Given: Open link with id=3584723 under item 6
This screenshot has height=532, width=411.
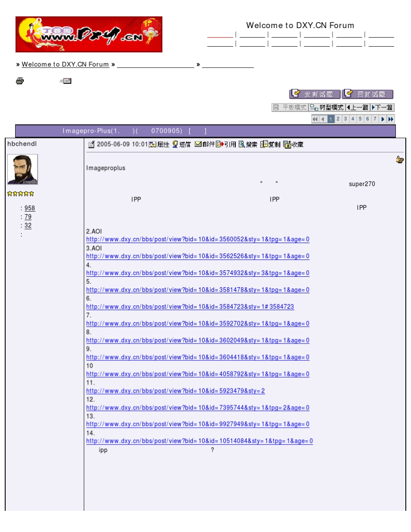Looking at the screenshot, I should tap(190, 307).
